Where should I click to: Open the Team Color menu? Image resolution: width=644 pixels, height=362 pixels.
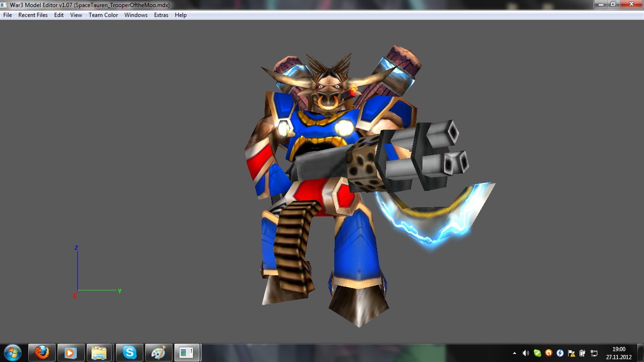pos(103,15)
